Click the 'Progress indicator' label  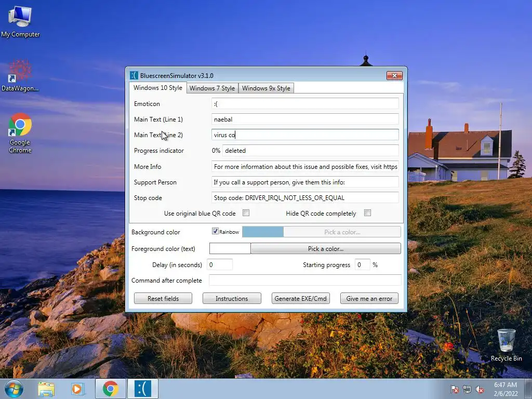coord(159,150)
